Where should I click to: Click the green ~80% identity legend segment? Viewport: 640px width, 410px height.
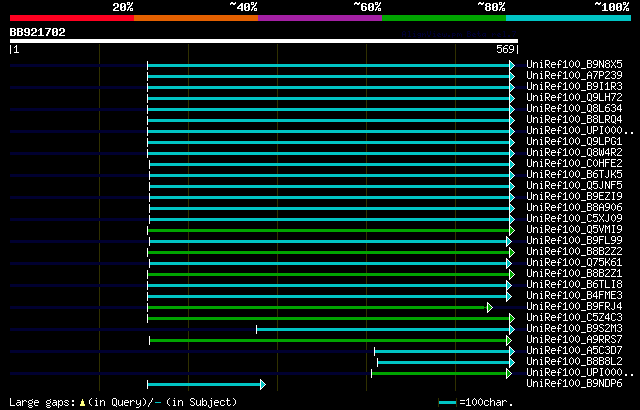click(444, 18)
